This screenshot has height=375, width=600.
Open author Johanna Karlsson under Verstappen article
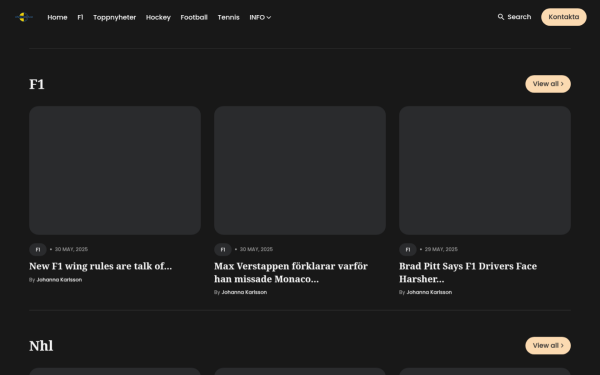(x=244, y=292)
